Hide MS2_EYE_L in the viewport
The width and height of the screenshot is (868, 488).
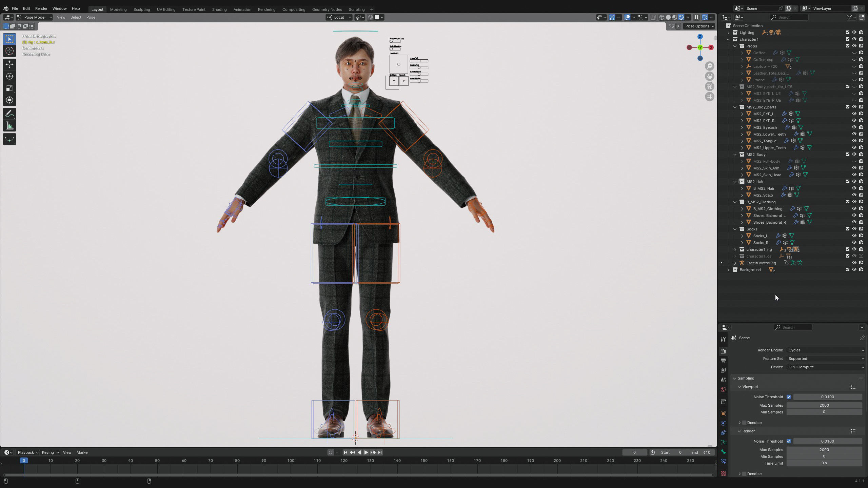coord(854,114)
